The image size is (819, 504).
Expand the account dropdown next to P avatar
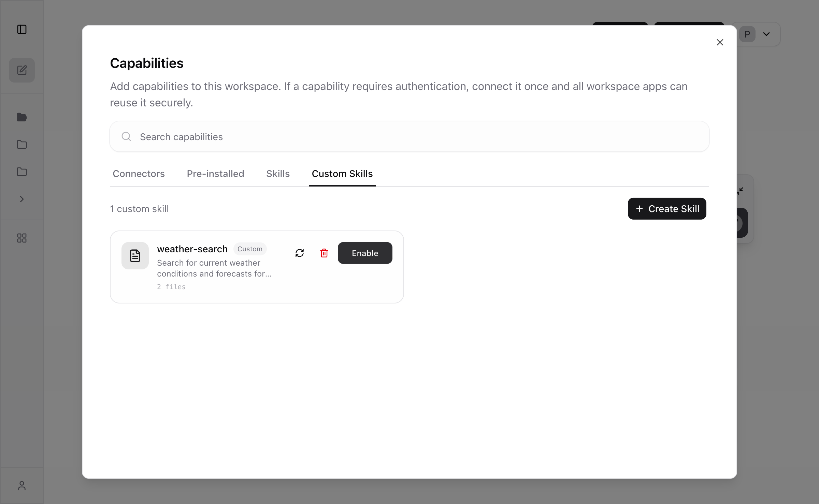pos(766,34)
